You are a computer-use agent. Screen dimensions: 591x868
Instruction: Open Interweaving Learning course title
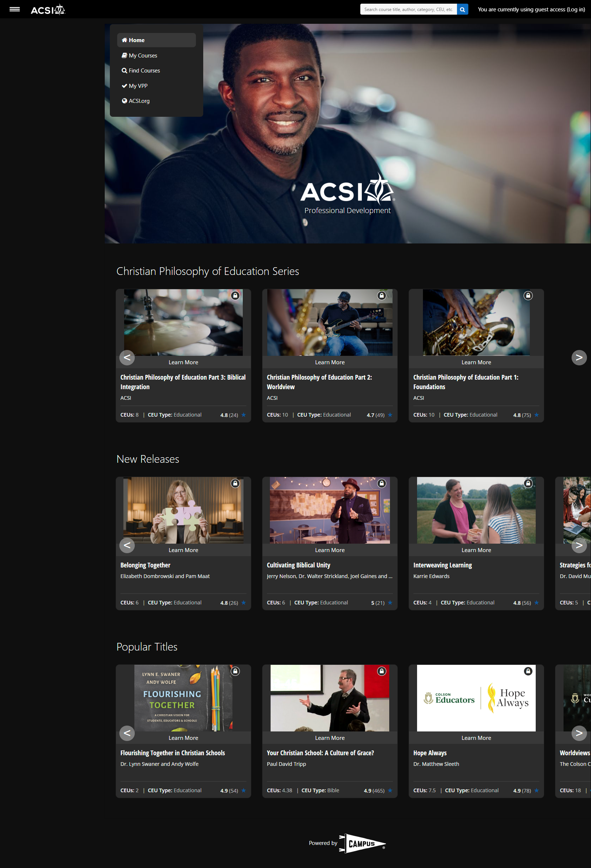pos(443,565)
